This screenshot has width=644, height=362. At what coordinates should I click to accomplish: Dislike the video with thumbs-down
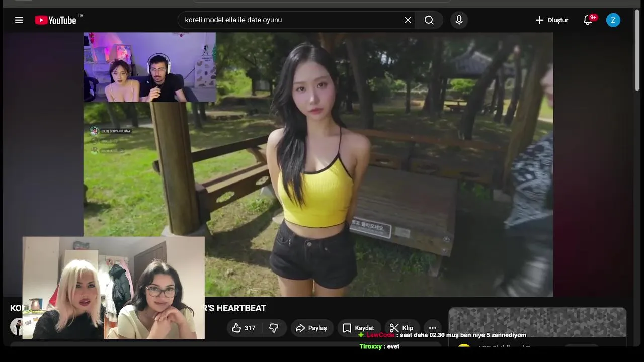(x=274, y=328)
